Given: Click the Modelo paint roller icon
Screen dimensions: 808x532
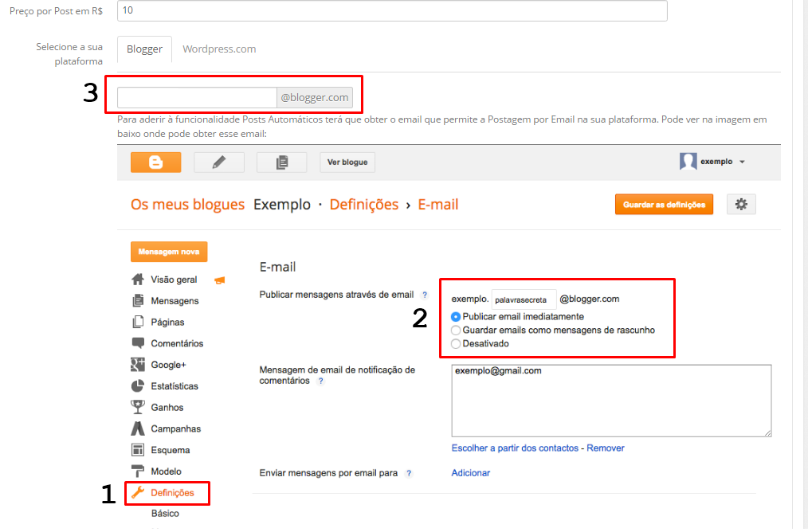Looking at the screenshot, I should (138, 471).
